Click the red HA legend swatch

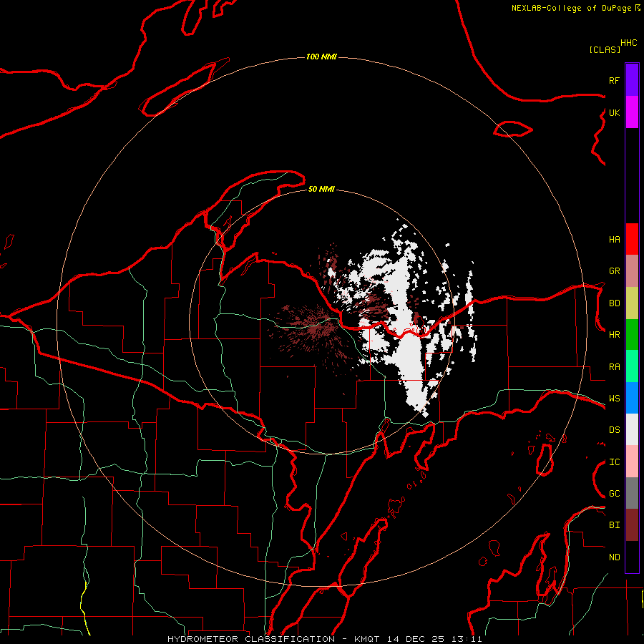632,239
